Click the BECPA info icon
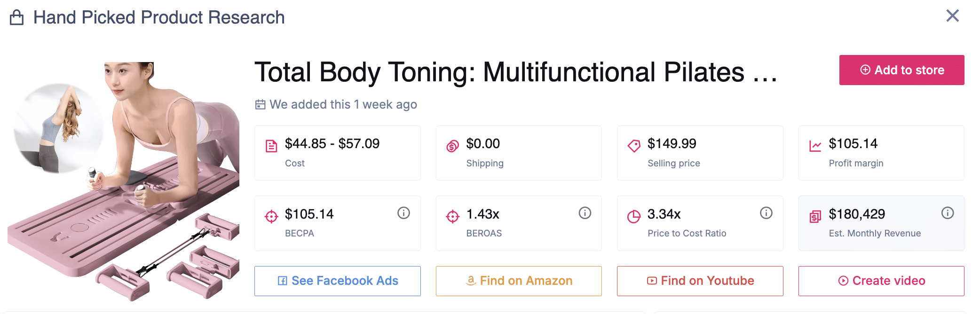This screenshot has height=314, width=980. (x=403, y=213)
